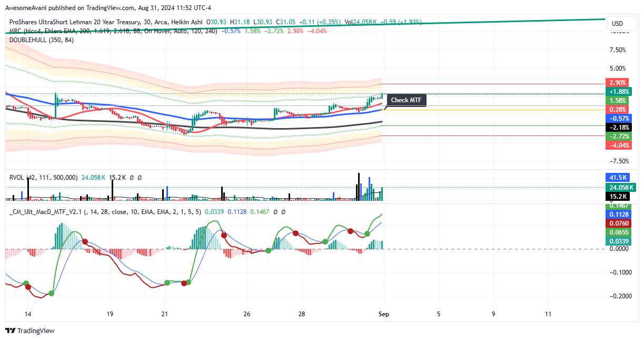Click the green 0.0339 MACD label
644x340 pixels.
pos(619,241)
